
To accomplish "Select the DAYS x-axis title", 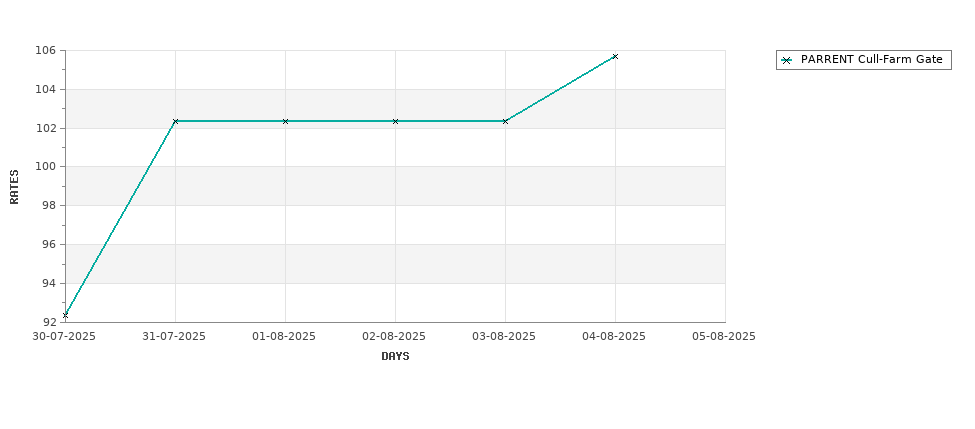I will [x=395, y=356].
